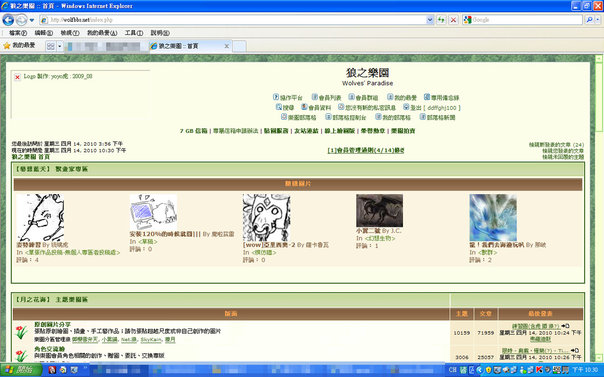Viewport: 604px width, 377px height.
Task: Expand the Quick Tabs dropdown arrow
Action: click(59, 46)
